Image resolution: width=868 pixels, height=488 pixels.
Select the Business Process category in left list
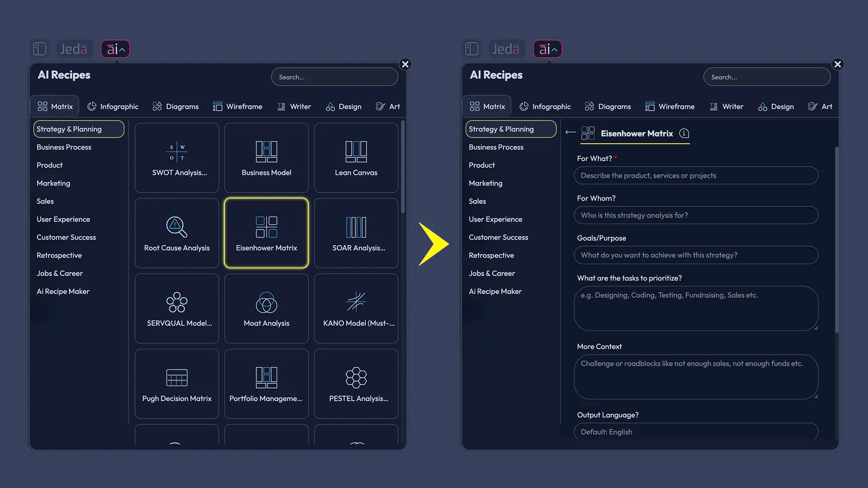coord(64,147)
